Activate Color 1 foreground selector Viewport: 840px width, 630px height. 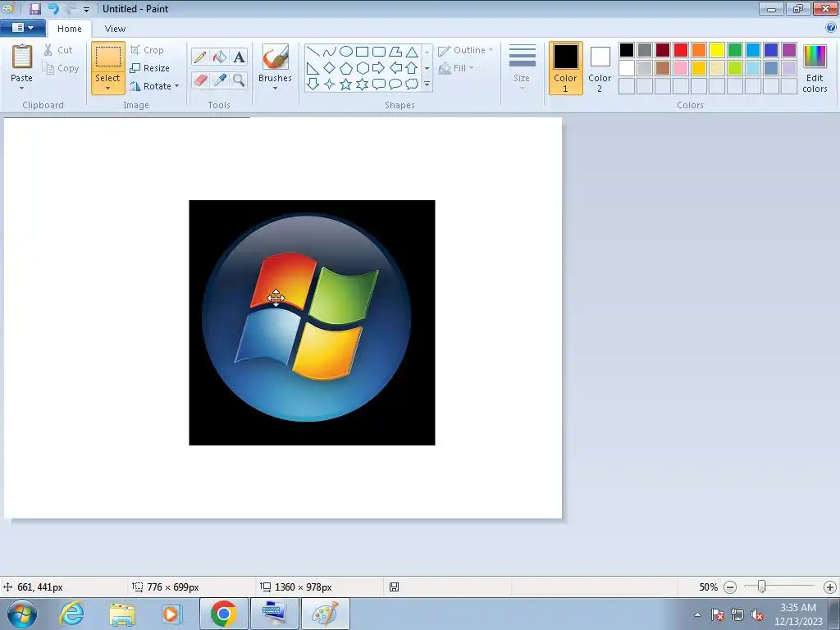point(565,68)
